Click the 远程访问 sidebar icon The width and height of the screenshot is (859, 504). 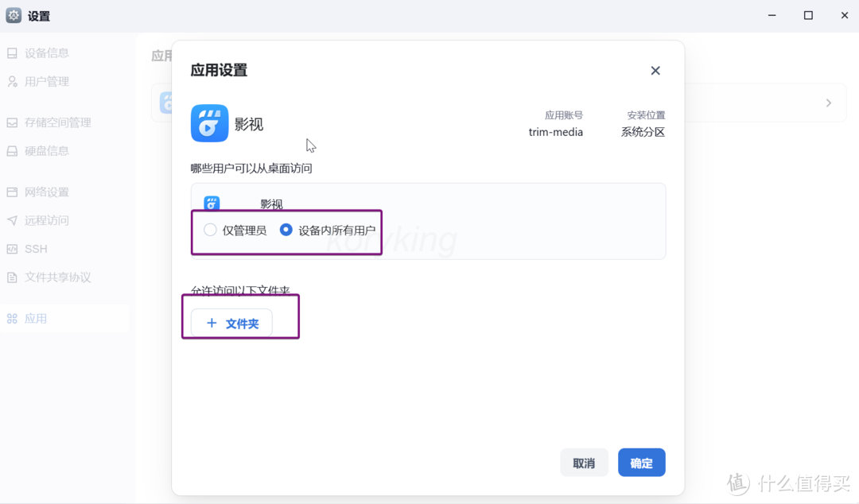11,220
